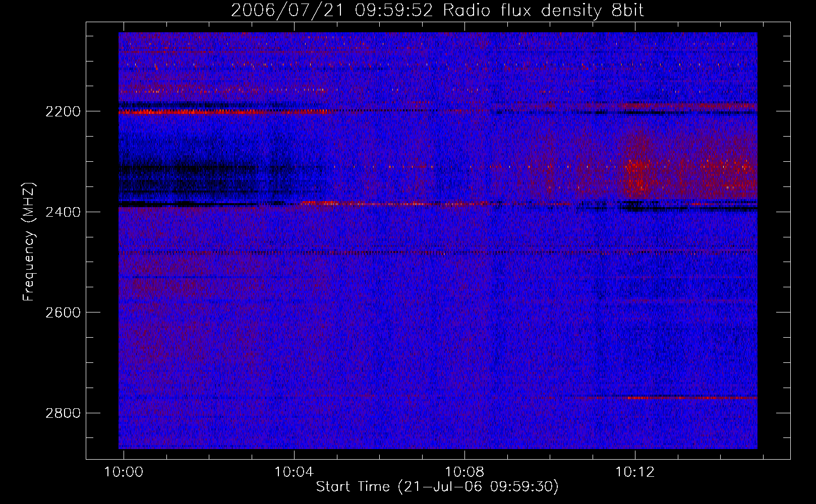Click the 10:08 time tick label
Image resolution: width=816 pixels, height=504 pixels.
(x=464, y=472)
